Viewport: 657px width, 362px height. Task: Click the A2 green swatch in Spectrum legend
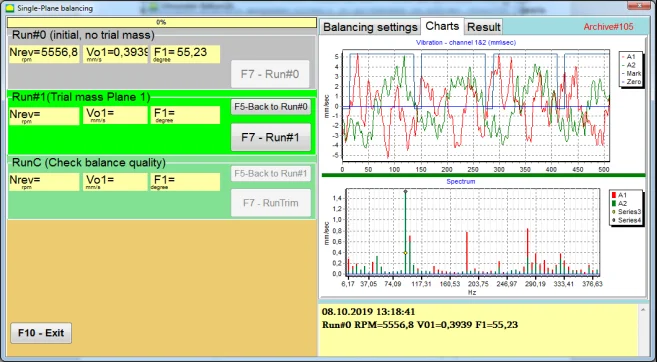pyautogui.click(x=614, y=203)
